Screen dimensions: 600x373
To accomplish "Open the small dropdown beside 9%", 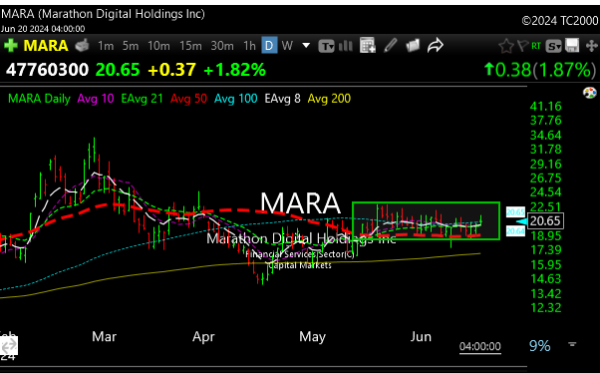I will 572,344.
